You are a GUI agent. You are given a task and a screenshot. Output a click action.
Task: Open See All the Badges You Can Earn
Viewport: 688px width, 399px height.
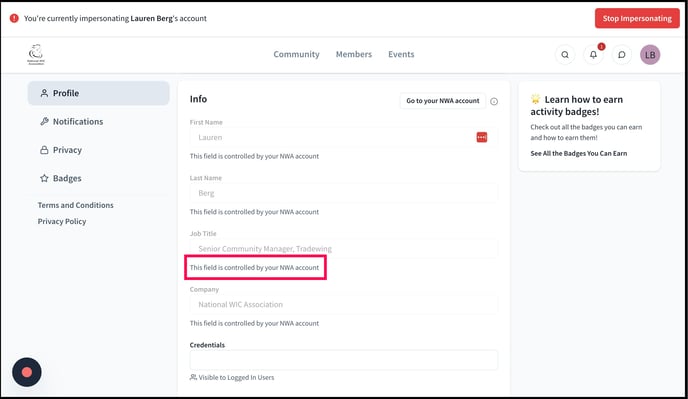click(579, 153)
